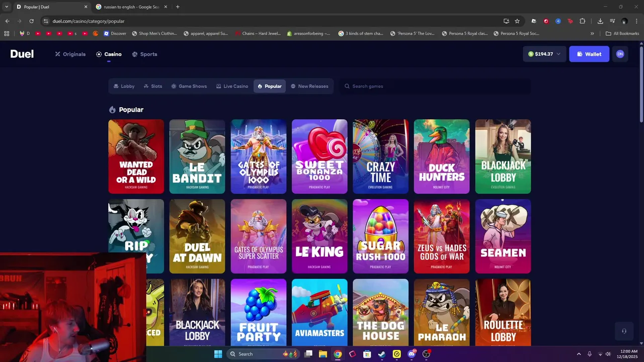Open a new browser tab
This screenshot has width=644, height=362.
178,7
